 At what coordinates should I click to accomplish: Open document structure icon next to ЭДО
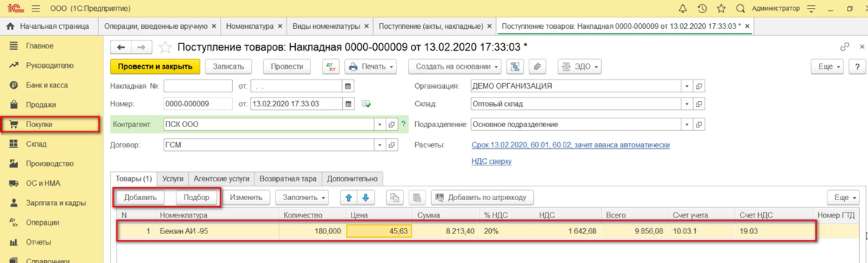point(516,66)
